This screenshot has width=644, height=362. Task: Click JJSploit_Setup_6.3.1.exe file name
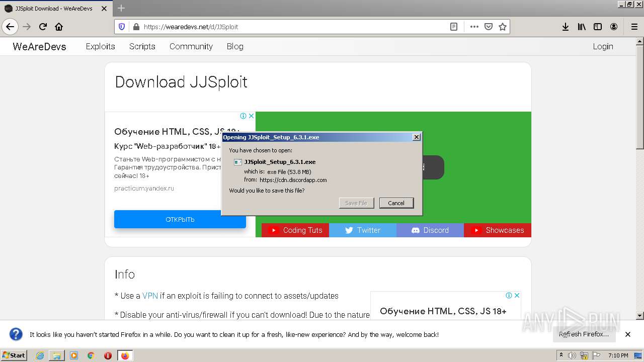tap(280, 162)
